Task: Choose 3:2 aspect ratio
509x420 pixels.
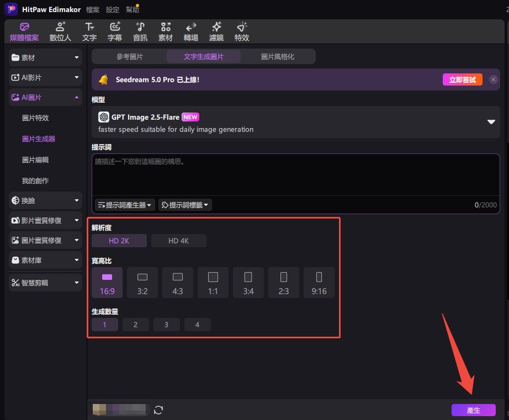Action: tap(142, 283)
